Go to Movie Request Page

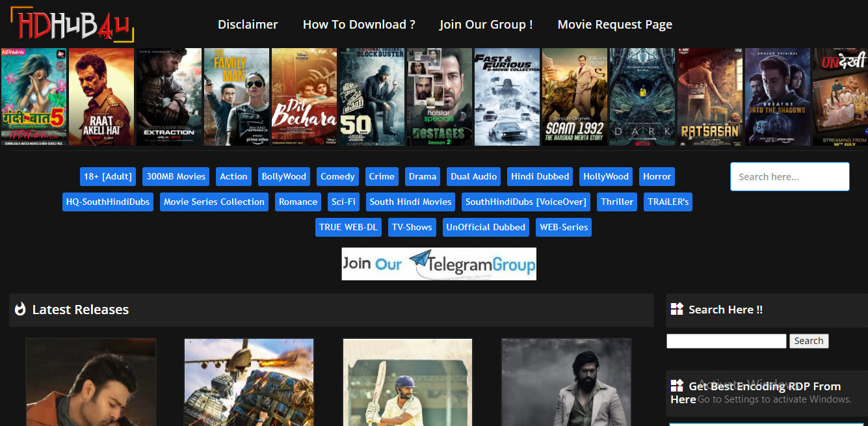[x=615, y=25]
